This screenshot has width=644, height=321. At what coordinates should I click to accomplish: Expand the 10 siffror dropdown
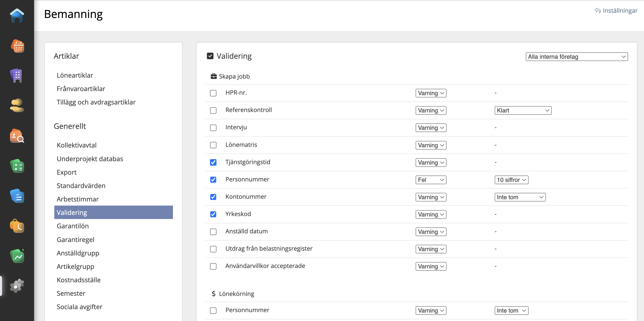[x=511, y=180]
